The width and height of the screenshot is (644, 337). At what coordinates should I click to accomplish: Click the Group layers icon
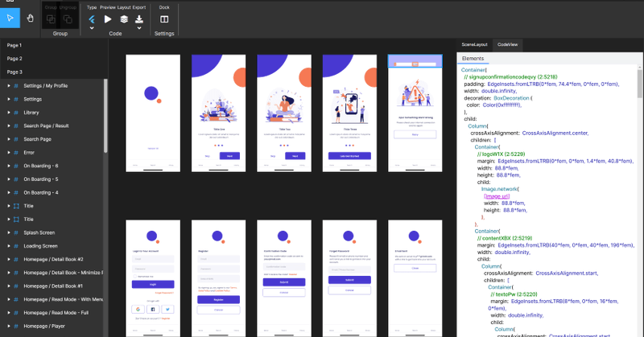(51, 18)
